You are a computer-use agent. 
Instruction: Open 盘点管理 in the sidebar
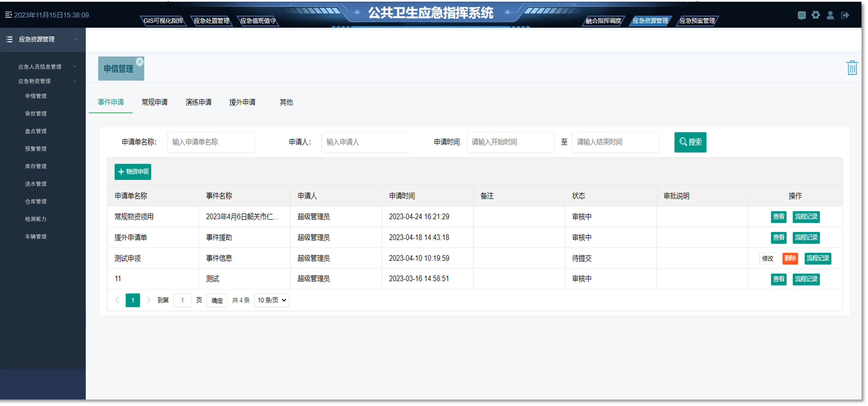36,131
